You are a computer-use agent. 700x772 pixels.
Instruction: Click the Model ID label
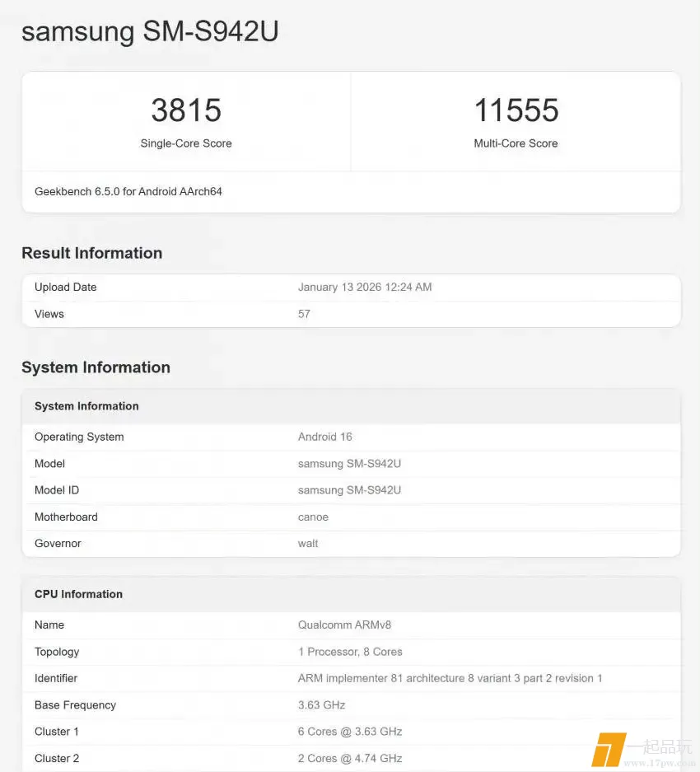coord(57,490)
